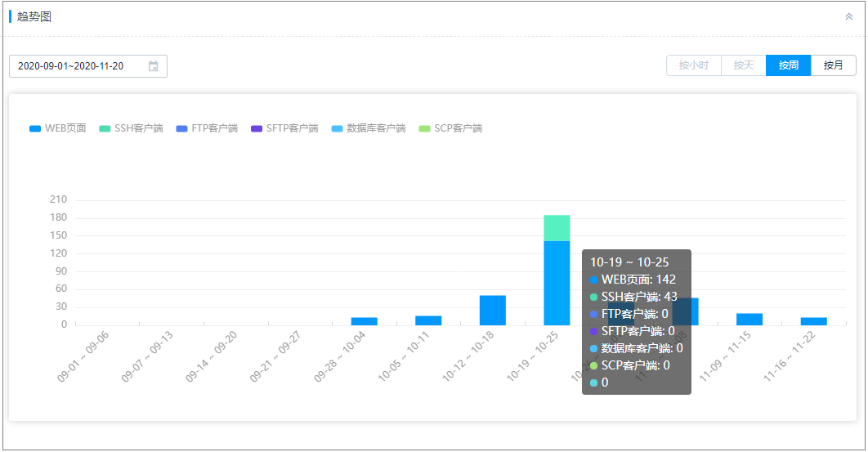The image size is (868, 452).
Task: Click x-axis label 09-07 ~ 09-13
Action: click(147, 356)
